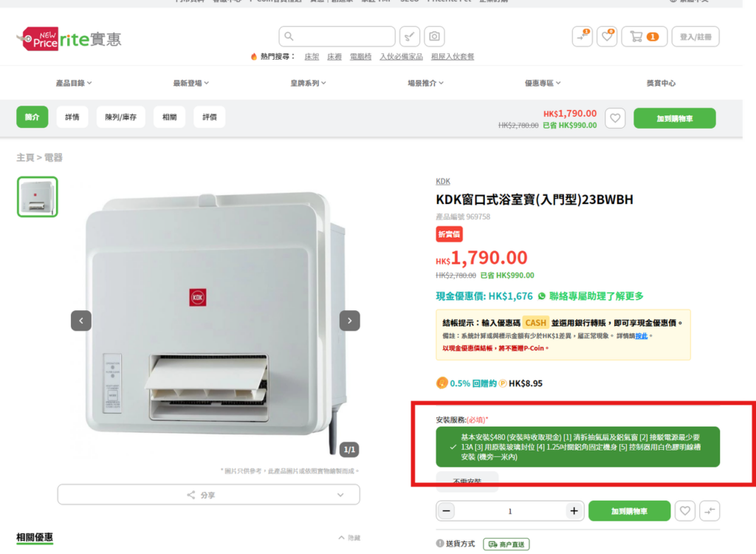Expand the share dropdown below image
Viewport: 756px width, 554px height.
point(208,495)
